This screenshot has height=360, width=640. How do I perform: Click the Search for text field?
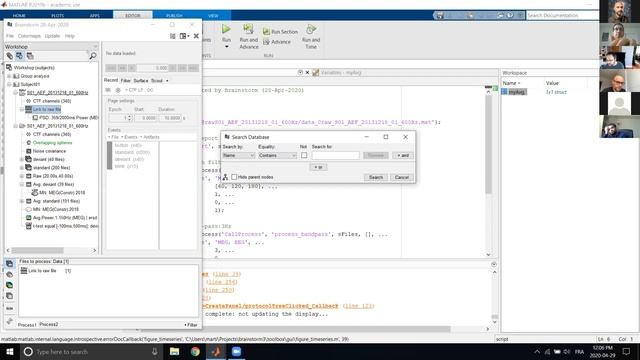point(336,155)
